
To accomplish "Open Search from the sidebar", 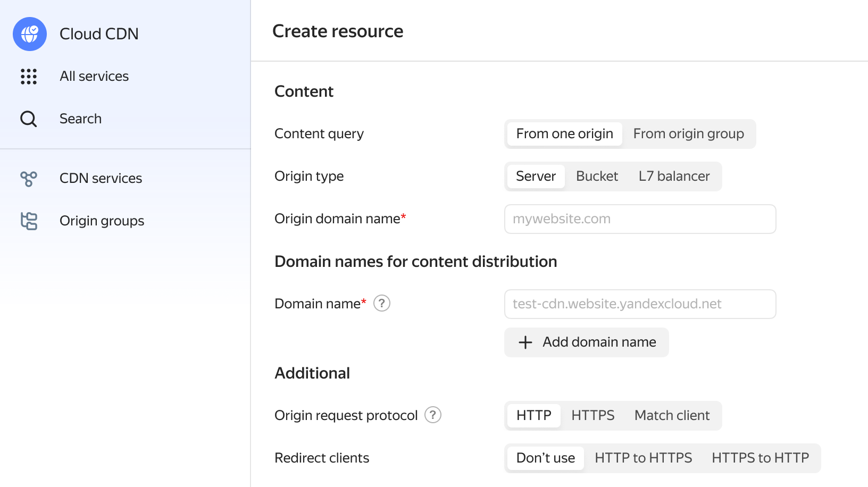I will pyautogui.click(x=80, y=119).
